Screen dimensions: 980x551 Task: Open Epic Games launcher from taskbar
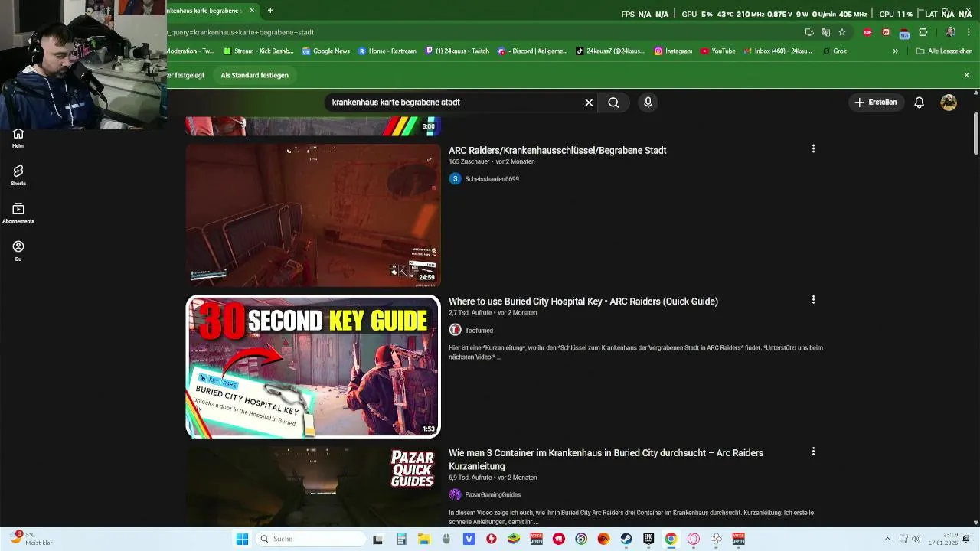[648, 539]
